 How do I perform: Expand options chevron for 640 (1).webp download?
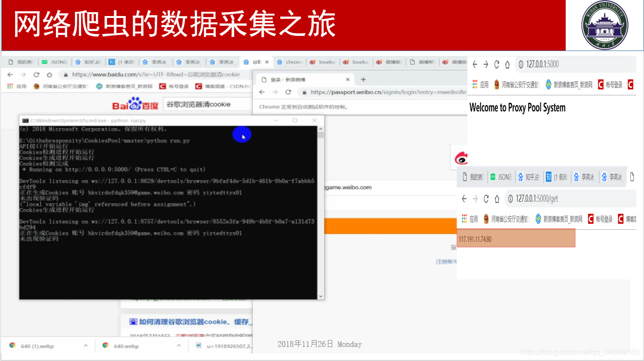pos(86,345)
